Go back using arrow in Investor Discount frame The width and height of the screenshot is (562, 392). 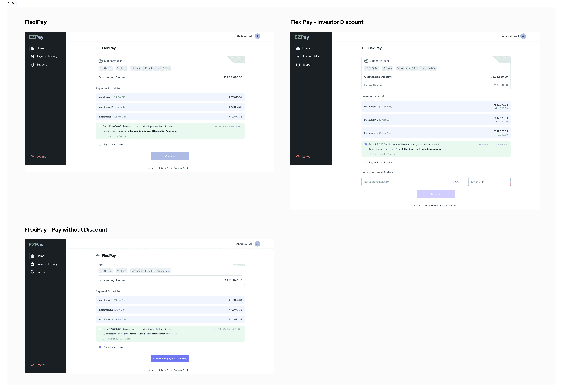point(363,48)
